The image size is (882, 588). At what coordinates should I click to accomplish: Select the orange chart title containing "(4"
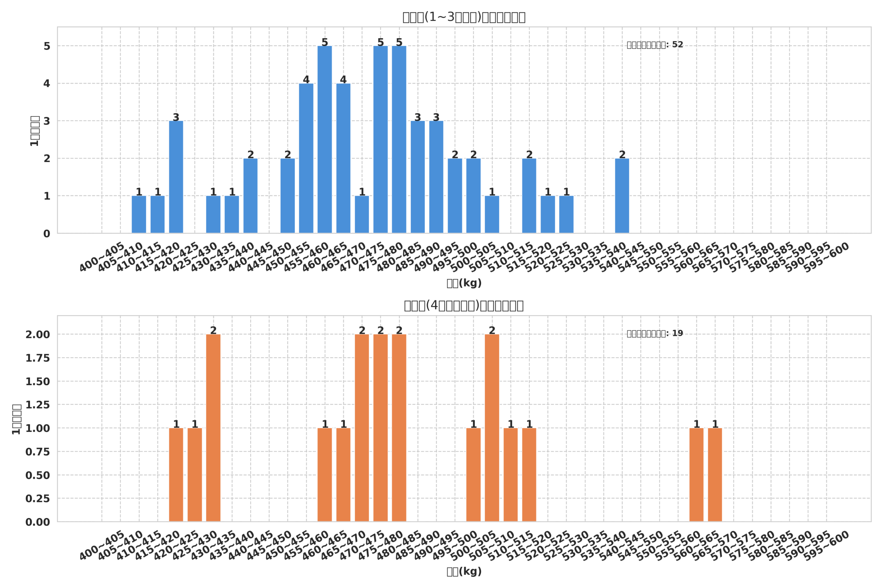pos(464,306)
